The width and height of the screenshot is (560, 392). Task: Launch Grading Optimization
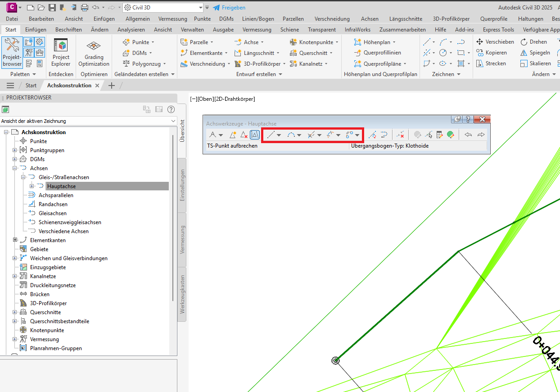(x=94, y=53)
